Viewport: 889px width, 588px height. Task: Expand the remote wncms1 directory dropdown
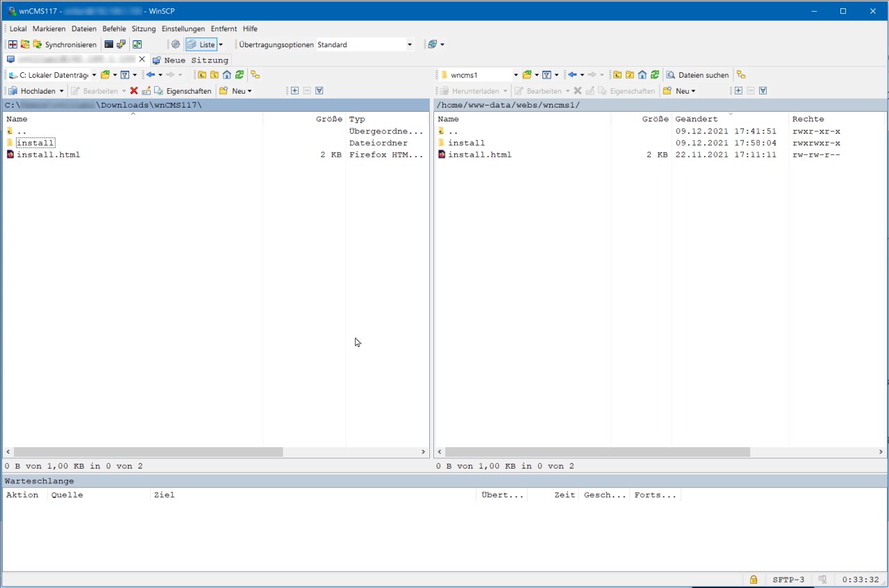click(x=515, y=75)
